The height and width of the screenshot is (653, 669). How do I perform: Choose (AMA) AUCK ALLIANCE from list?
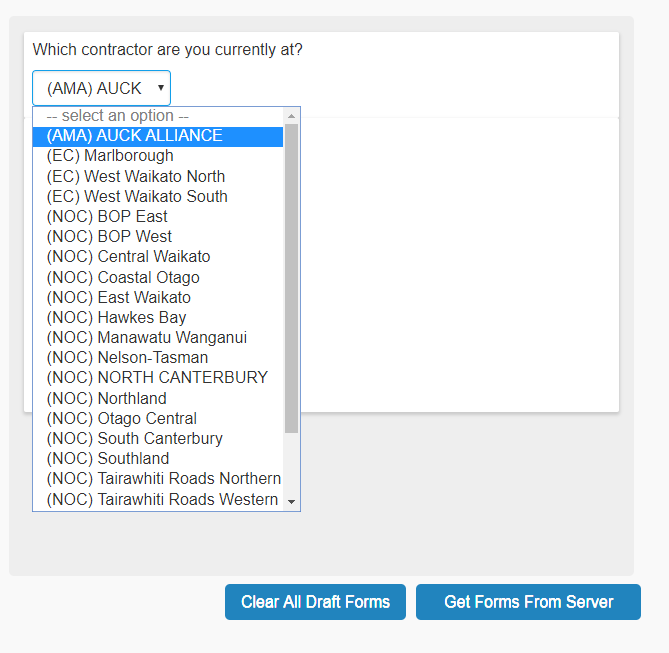tap(134, 136)
